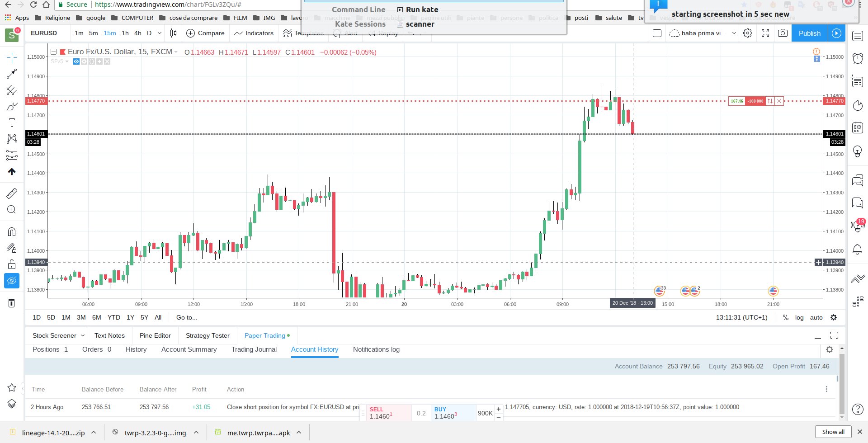The height and width of the screenshot is (443, 868).
Task: Take a chart snapshot with camera icon
Action: 783,33
